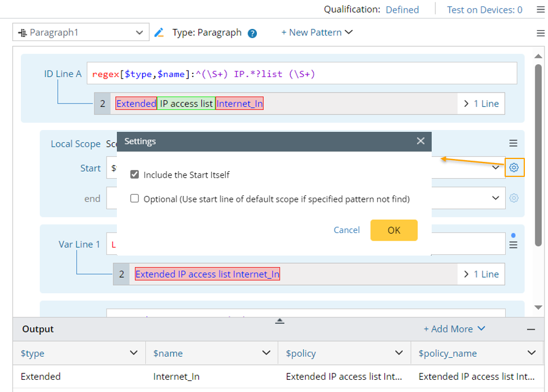The width and height of the screenshot is (548, 392).
Task: Open the Var Line 1 hamburger menu
Action: [x=513, y=245]
